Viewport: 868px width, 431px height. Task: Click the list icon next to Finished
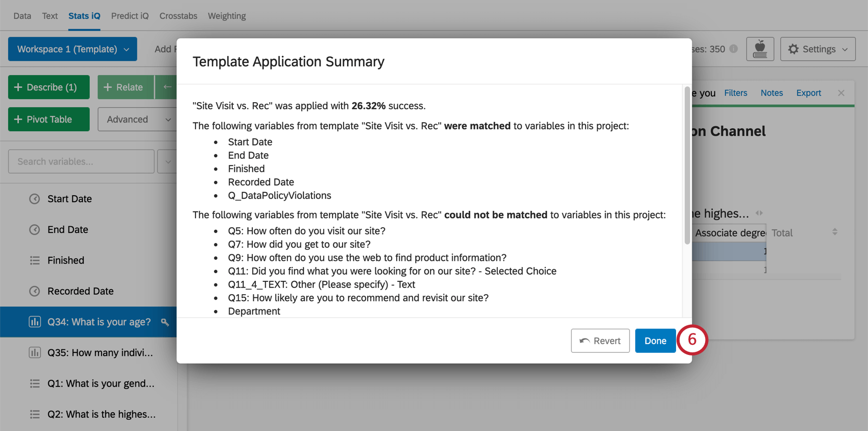pos(35,260)
